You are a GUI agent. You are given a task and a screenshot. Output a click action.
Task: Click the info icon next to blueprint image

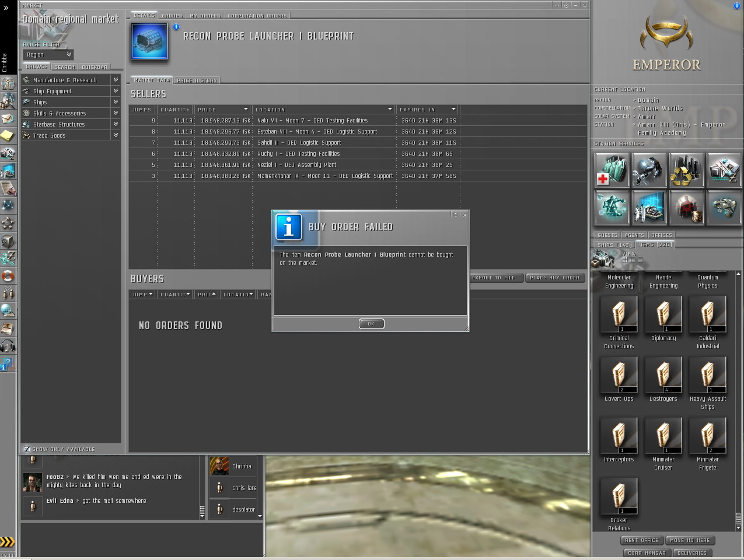click(x=176, y=27)
